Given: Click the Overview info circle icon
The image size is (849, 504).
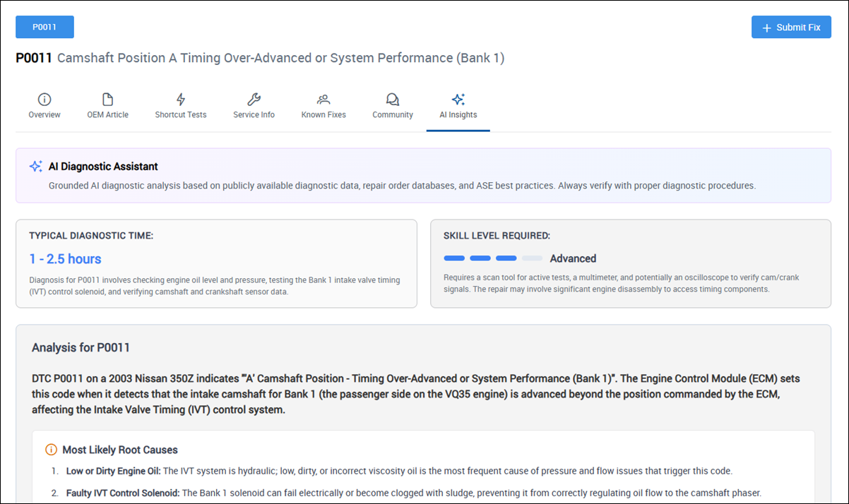Looking at the screenshot, I should coord(44,99).
